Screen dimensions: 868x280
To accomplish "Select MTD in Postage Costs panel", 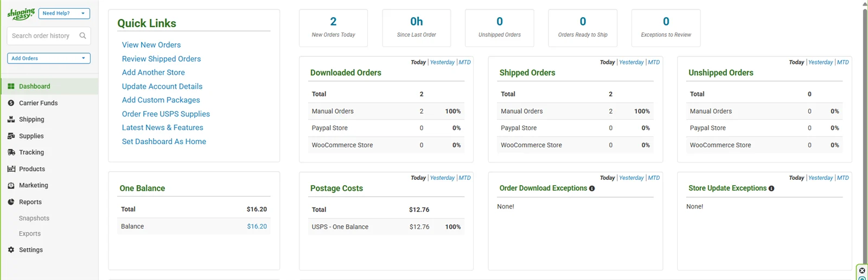I will point(464,178).
